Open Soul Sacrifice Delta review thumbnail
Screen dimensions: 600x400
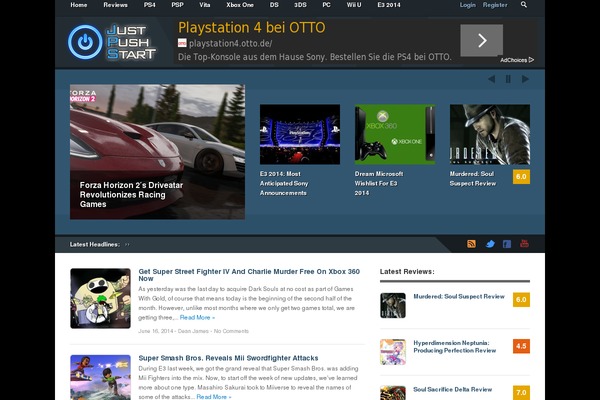coord(393,393)
